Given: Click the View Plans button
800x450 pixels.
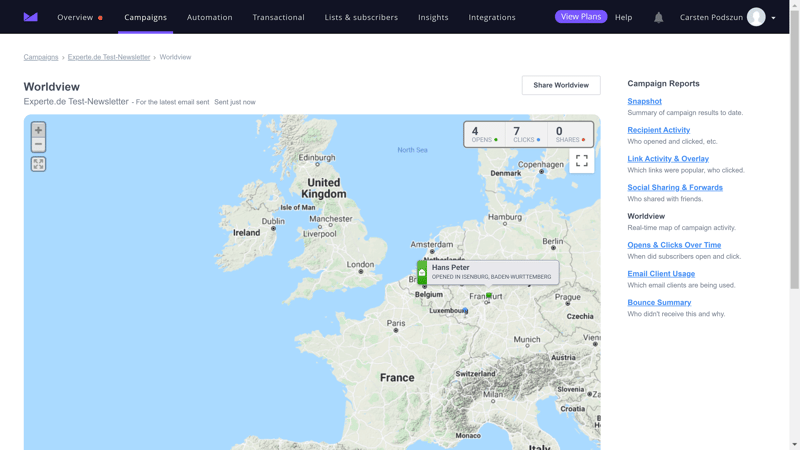Looking at the screenshot, I should (581, 17).
